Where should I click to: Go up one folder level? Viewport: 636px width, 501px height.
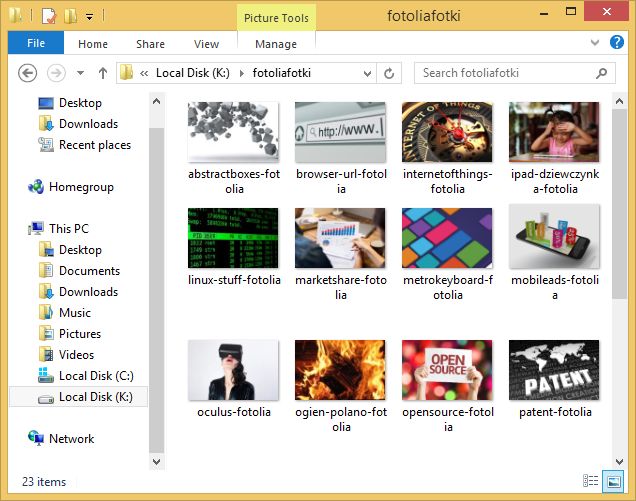[102, 73]
